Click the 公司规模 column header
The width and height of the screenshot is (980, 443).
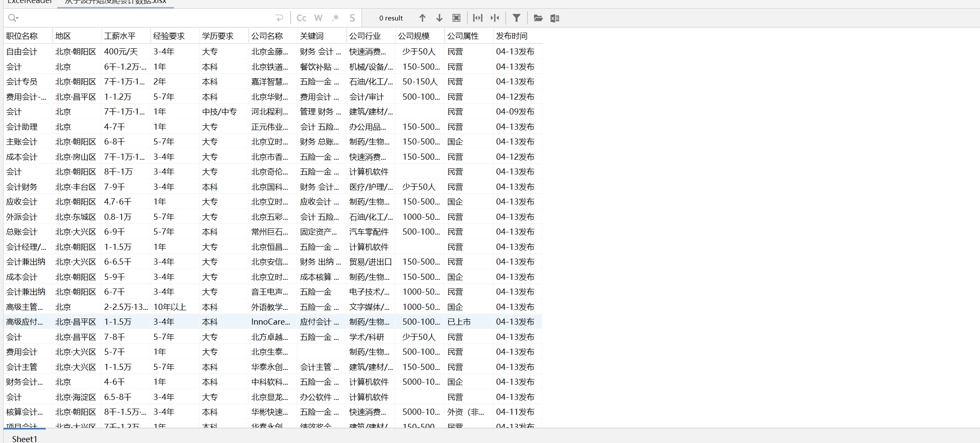[x=420, y=36]
